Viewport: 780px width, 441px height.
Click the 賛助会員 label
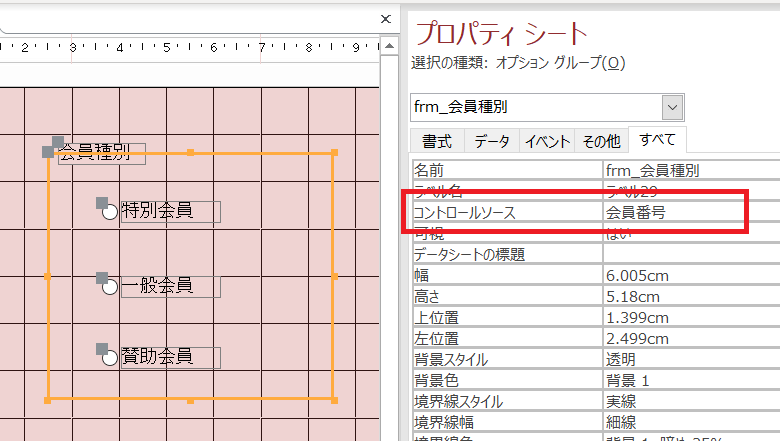pyautogui.click(x=171, y=357)
